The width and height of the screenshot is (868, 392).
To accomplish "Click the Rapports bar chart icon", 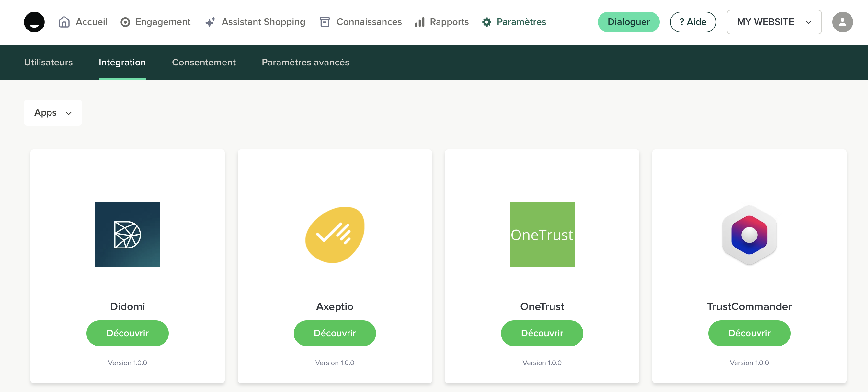I will (x=419, y=22).
